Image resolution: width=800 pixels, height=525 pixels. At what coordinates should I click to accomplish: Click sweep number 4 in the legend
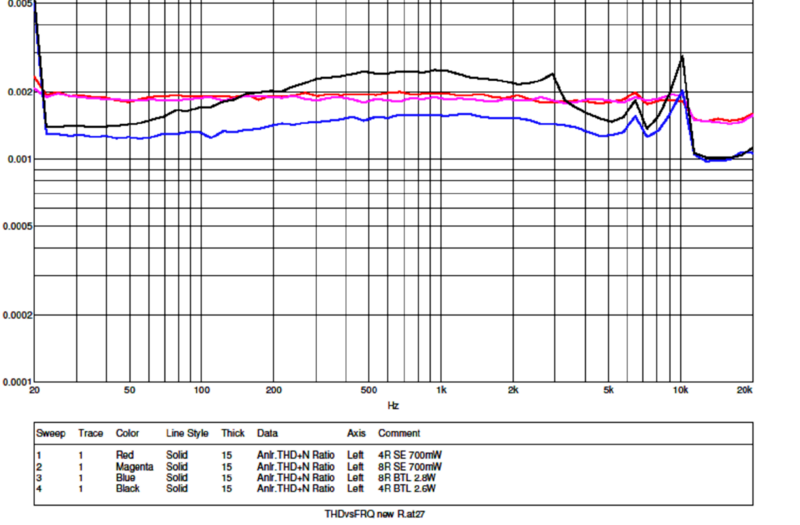click(x=39, y=489)
